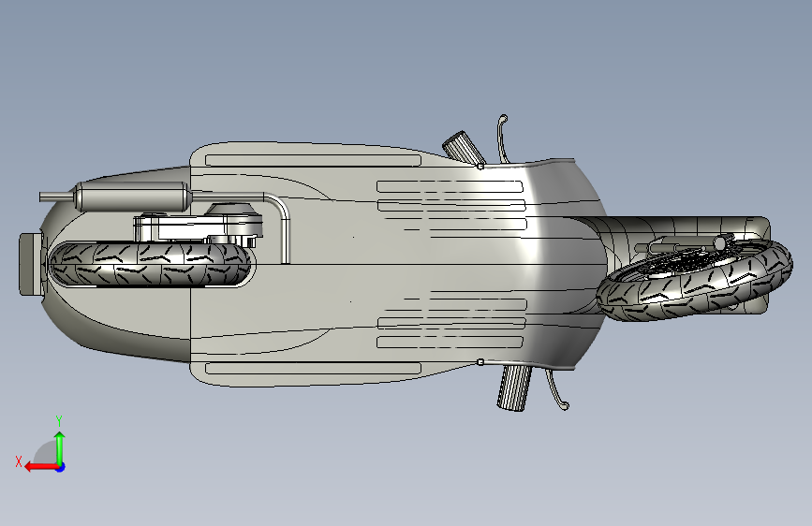Select the lower curved brake lever
Image resolution: width=812 pixels, height=526 pixels.
(556, 388)
